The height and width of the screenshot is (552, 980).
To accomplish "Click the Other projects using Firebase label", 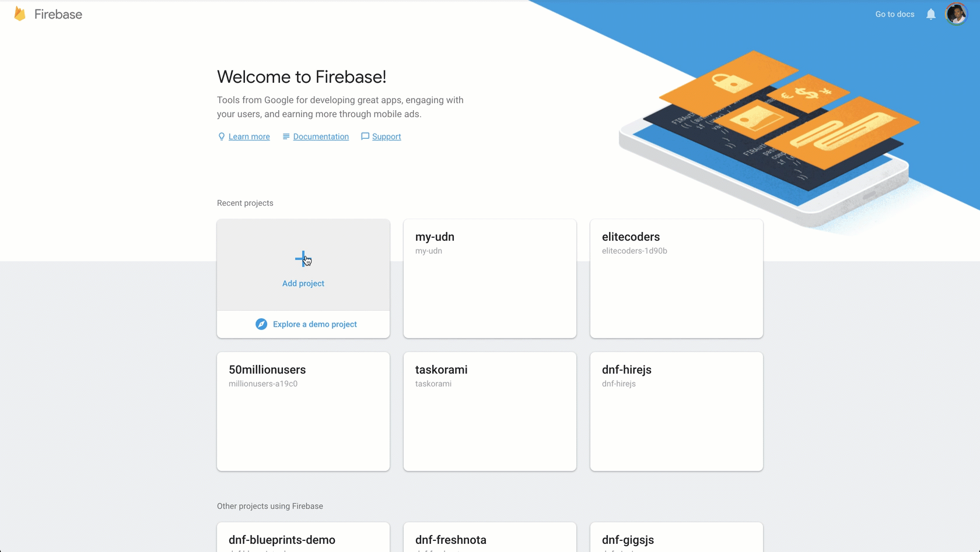I will [x=270, y=506].
